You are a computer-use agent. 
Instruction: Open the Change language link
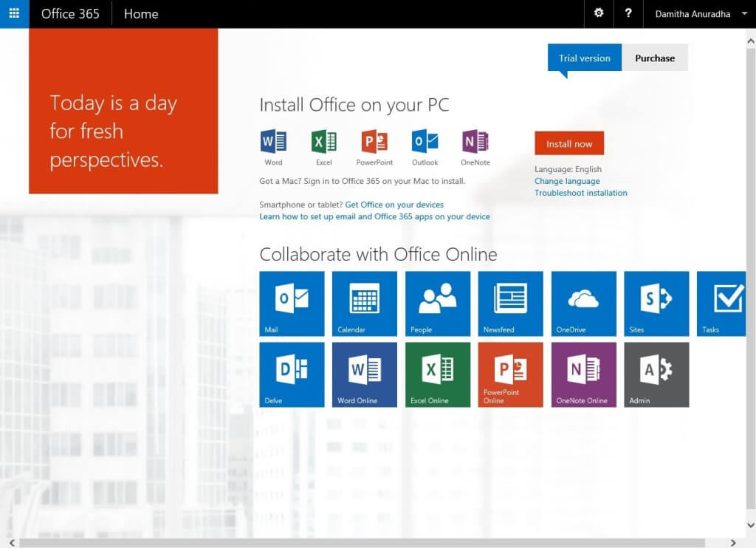567,181
